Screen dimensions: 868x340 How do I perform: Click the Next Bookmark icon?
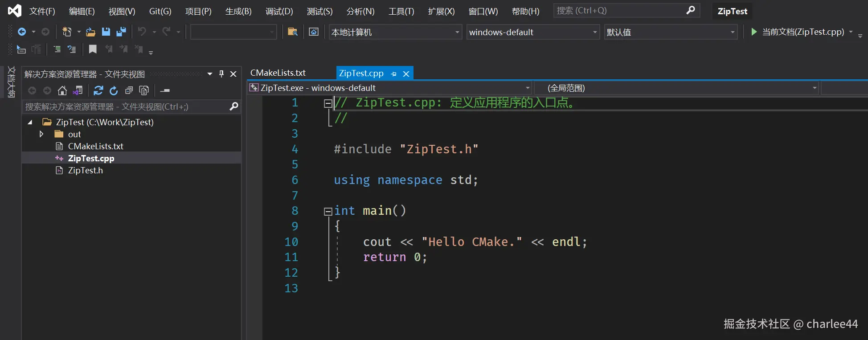tap(124, 49)
